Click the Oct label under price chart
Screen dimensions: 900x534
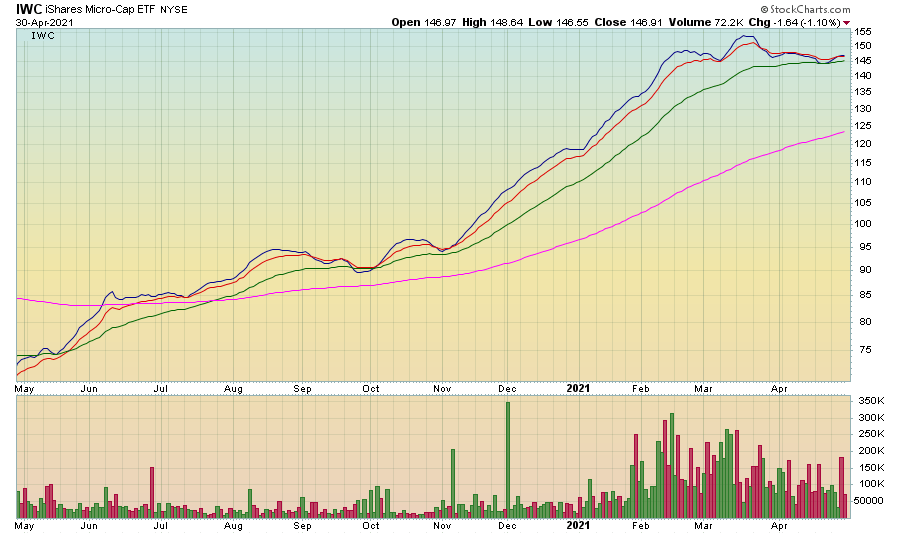click(371, 389)
